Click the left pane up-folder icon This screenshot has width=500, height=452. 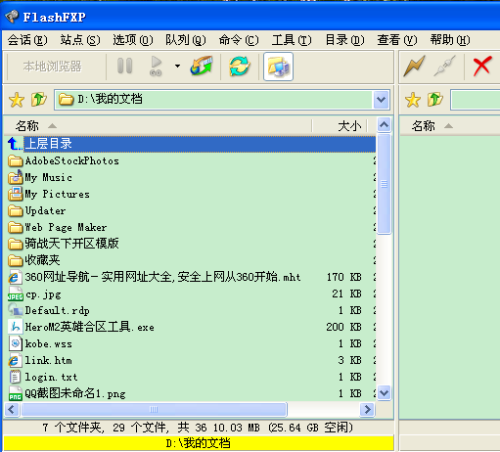click(39, 100)
